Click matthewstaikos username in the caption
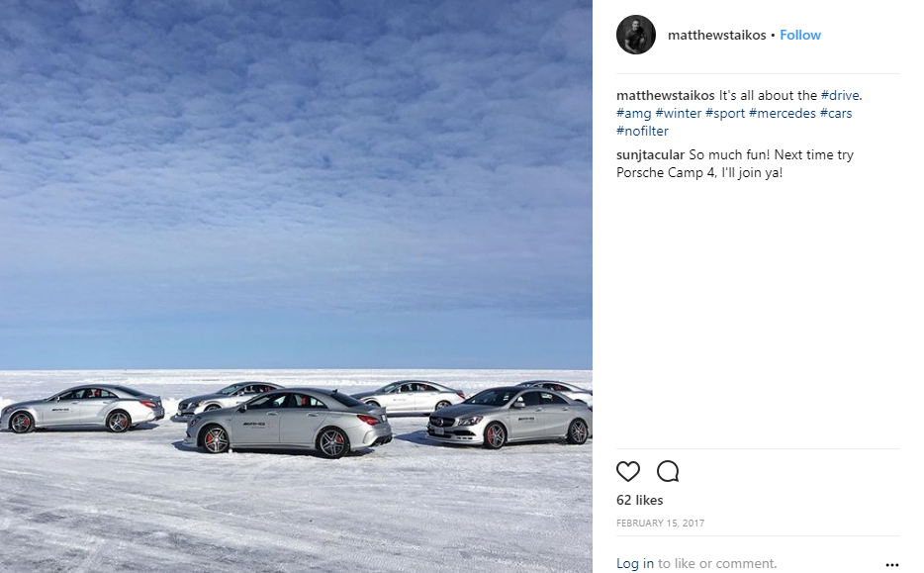The height and width of the screenshot is (573, 924). click(666, 95)
